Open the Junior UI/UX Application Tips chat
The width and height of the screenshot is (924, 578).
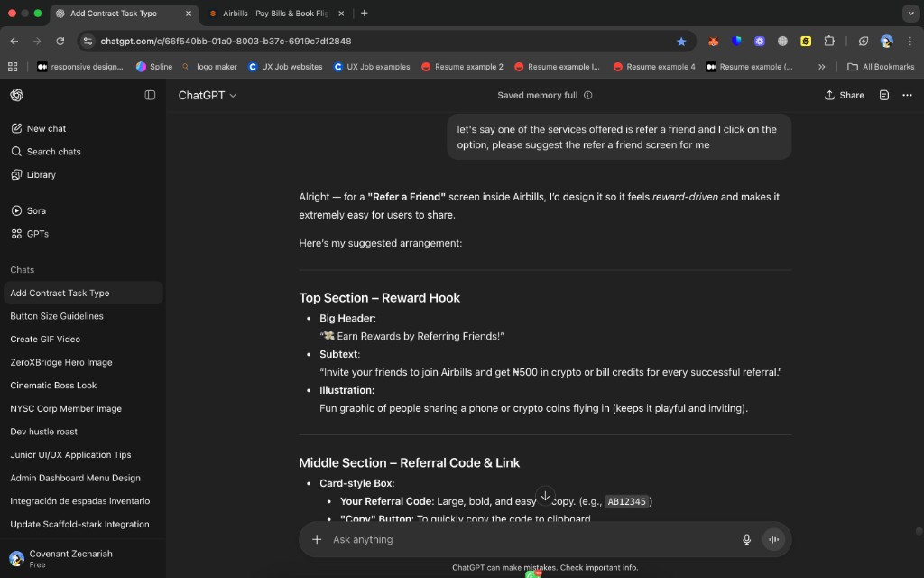(83, 455)
